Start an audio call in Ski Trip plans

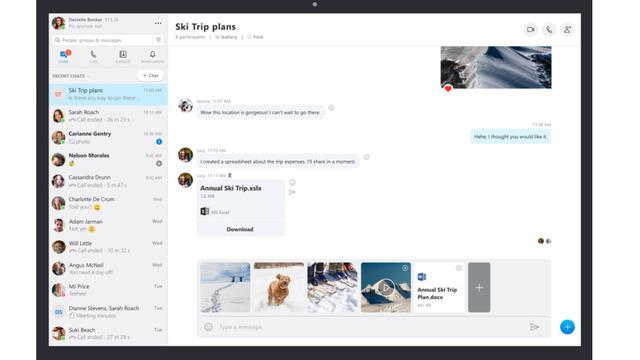click(x=549, y=29)
